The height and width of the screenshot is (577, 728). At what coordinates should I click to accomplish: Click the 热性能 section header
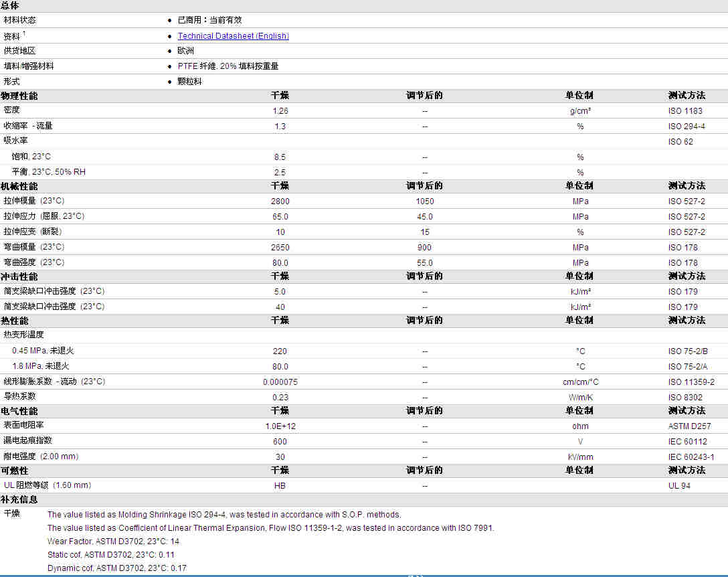click(15, 321)
